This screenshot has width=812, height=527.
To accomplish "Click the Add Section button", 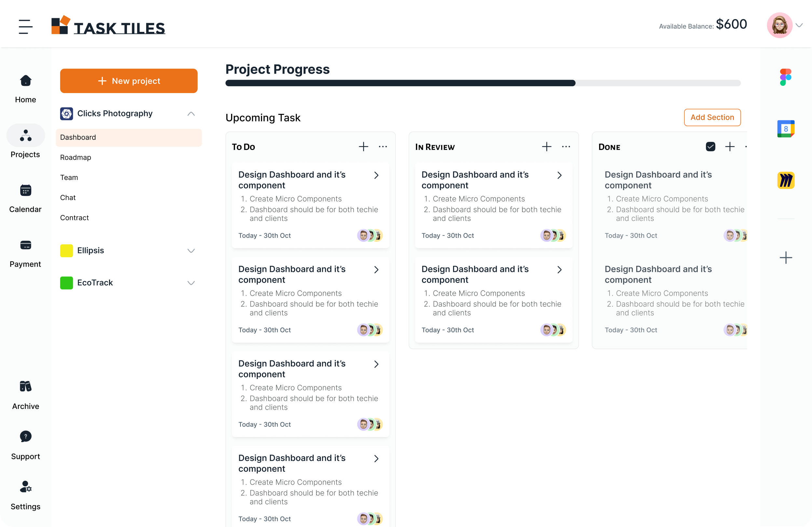I will [712, 117].
